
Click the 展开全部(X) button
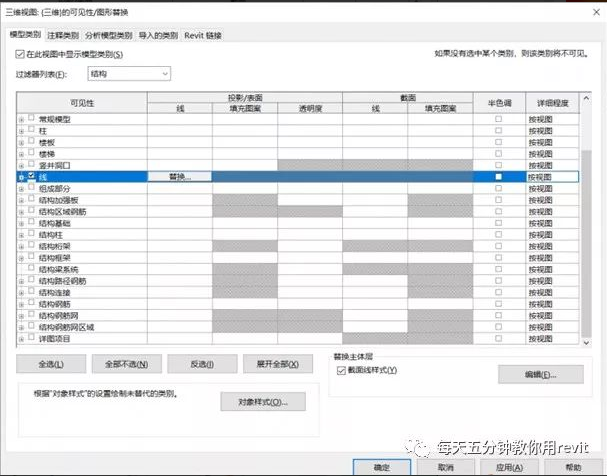coord(278,364)
